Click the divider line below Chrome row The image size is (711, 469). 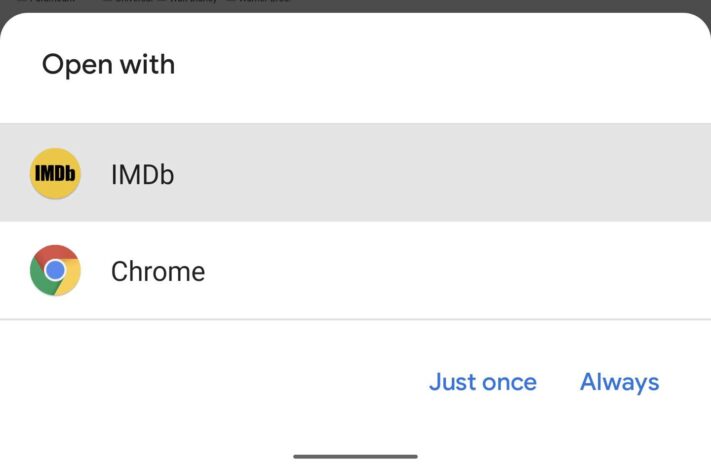point(356,319)
